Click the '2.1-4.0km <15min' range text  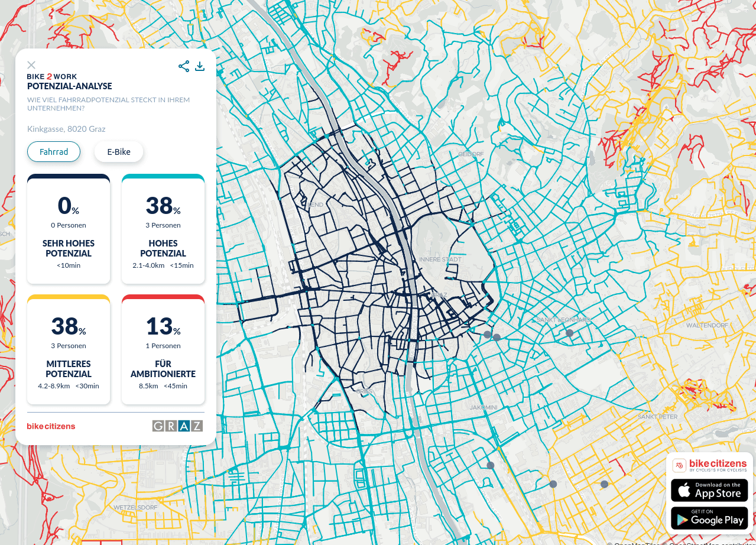coord(163,265)
